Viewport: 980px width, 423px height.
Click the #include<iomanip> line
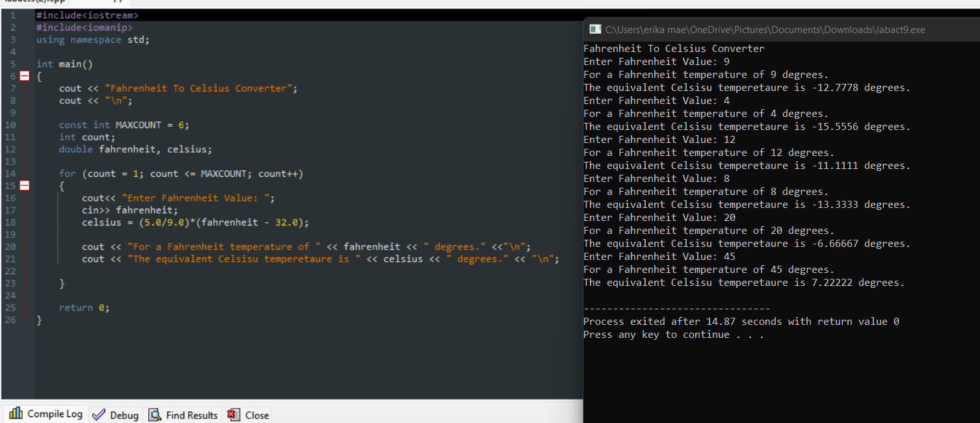point(85,27)
